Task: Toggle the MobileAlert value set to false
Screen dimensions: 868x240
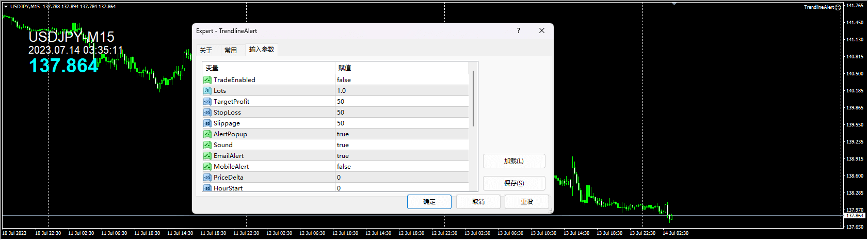Action: [344, 167]
